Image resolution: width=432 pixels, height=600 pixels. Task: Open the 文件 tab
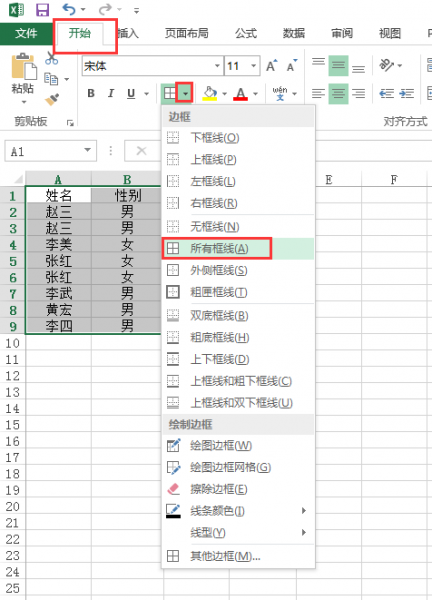click(x=26, y=34)
